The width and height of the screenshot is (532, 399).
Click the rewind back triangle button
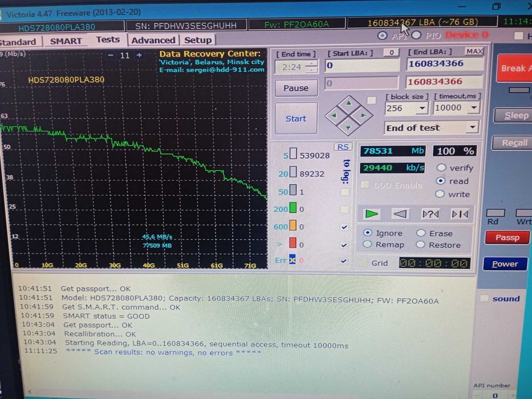400,214
